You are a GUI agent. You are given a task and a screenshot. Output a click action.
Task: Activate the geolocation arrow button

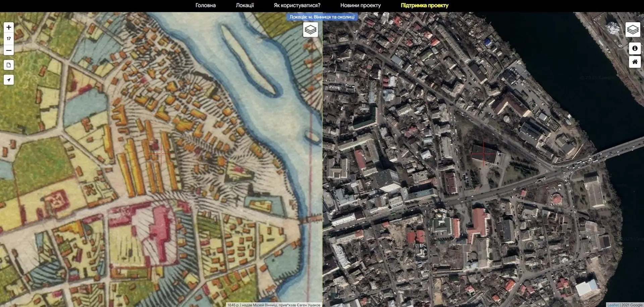point(9,80)
